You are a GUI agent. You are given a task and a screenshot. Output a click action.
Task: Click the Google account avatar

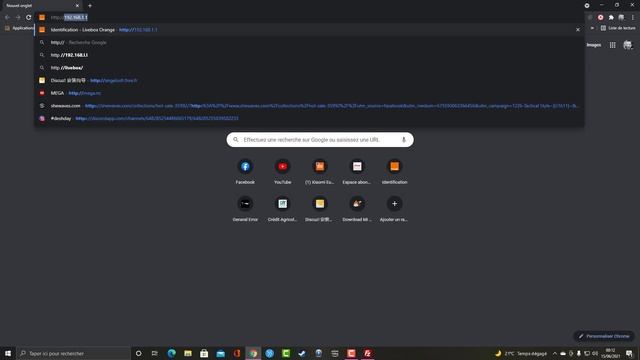pos(628,45)
